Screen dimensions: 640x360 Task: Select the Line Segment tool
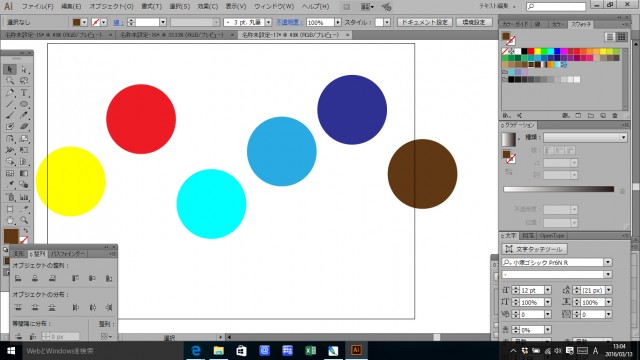(10, 104)
